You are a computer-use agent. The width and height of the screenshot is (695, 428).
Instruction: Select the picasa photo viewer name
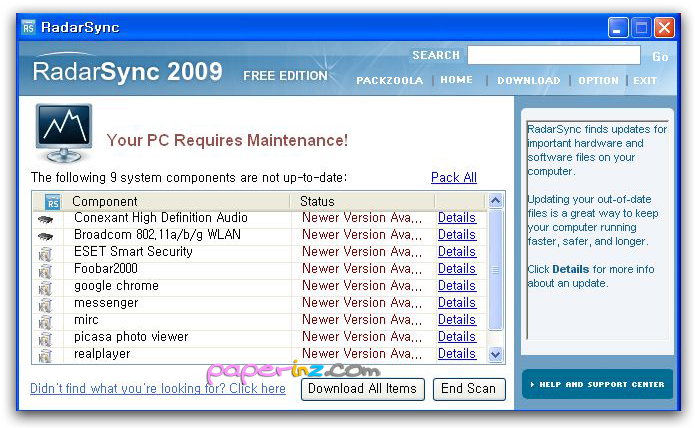131,337
